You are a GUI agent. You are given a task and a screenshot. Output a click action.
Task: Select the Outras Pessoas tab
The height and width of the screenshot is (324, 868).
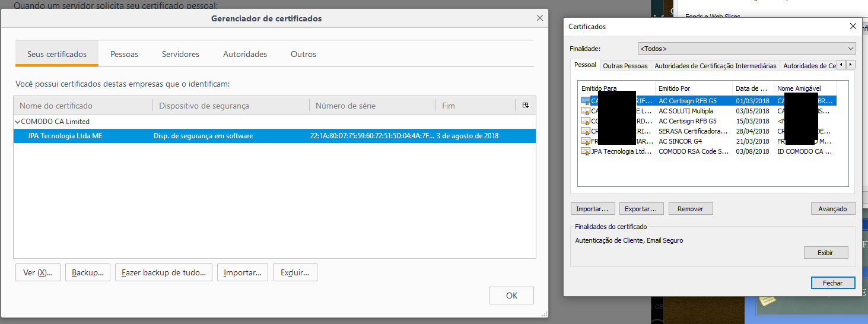pyautogui.click(x=625, y=66)
